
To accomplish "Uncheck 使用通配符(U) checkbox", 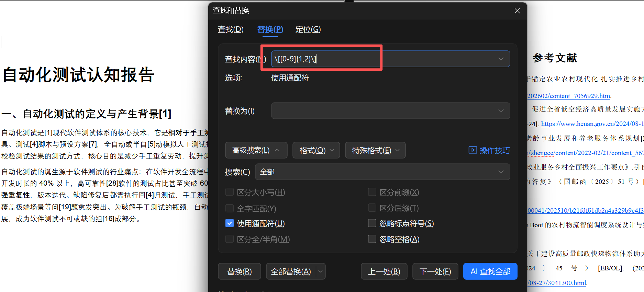I will point(230,223).
